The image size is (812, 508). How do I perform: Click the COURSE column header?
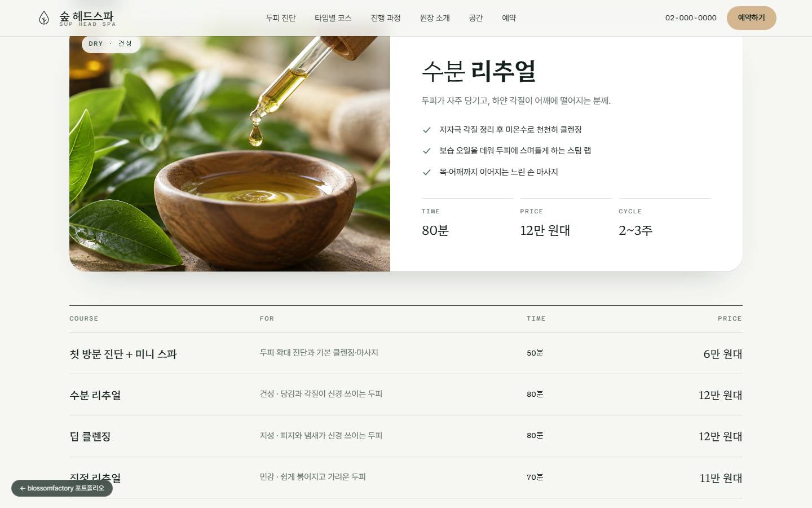[x=84, y=319]
